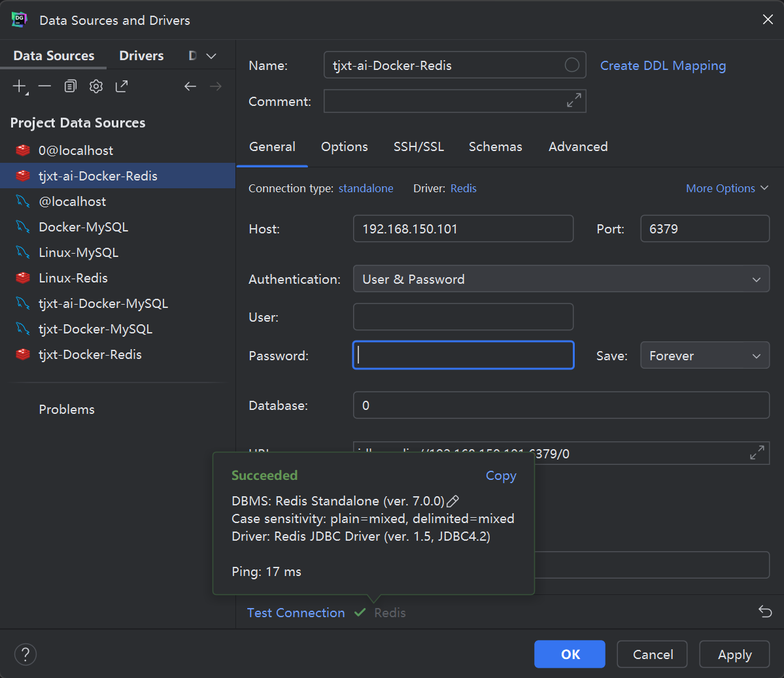Navigate forward with right arrow icon
Viewport: 784px width, 678px height.
(x=216, y=86)
